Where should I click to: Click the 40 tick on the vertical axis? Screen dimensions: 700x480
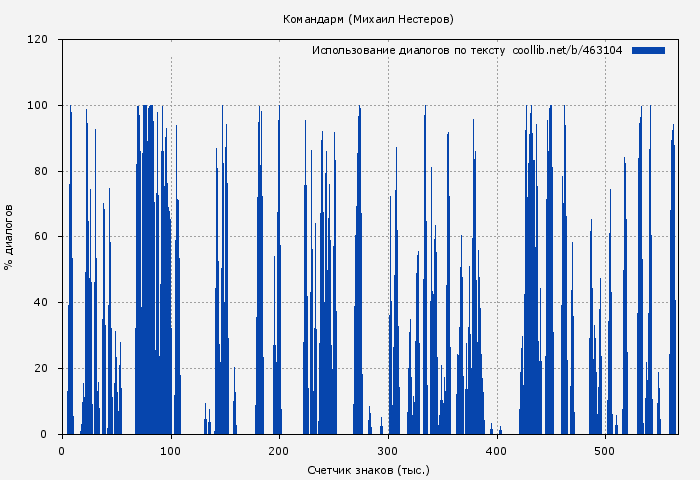(x=41, y=303)
